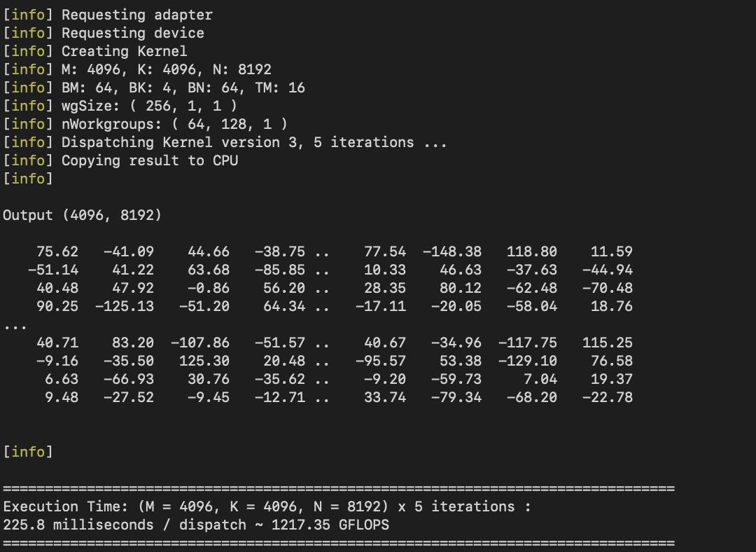Viewport: 756px width, 552px height.
Task: Click the value -129.10 in the matrix
Action: tap(528, 361)
